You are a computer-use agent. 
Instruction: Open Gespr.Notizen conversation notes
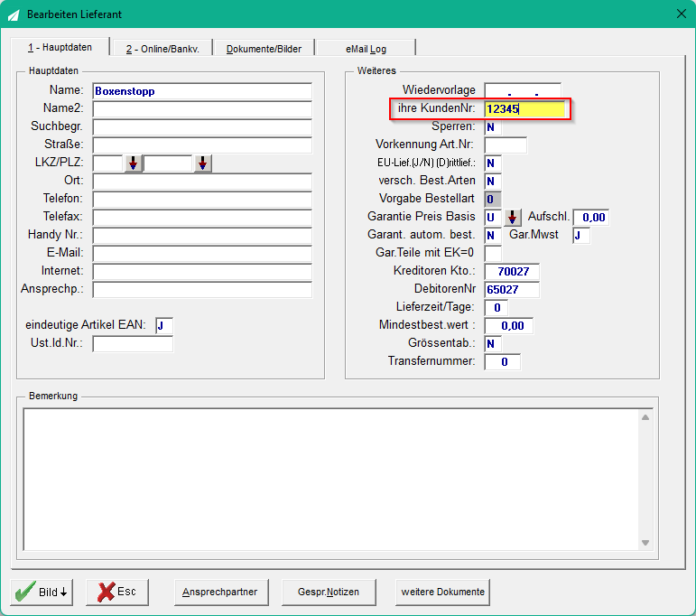point(329,592)
